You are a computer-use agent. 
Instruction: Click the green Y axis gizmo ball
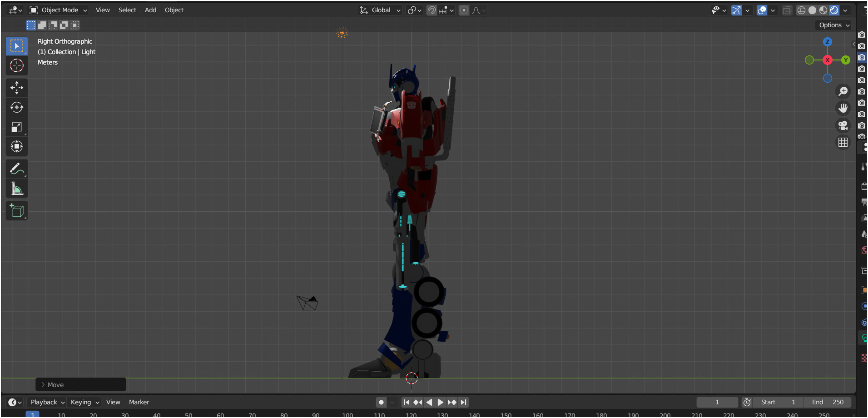click(845, 60)
